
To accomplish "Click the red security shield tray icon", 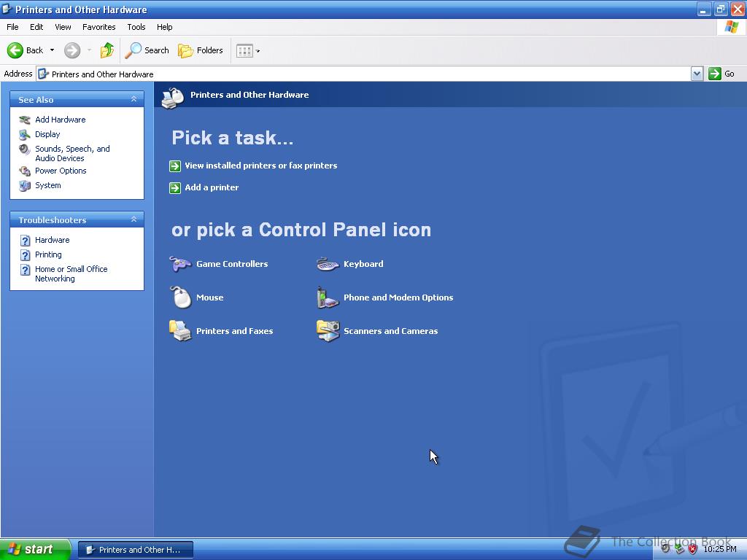I will coord(693,549).
